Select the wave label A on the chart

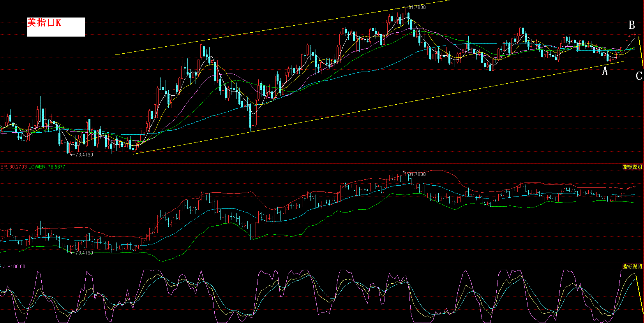605,71
